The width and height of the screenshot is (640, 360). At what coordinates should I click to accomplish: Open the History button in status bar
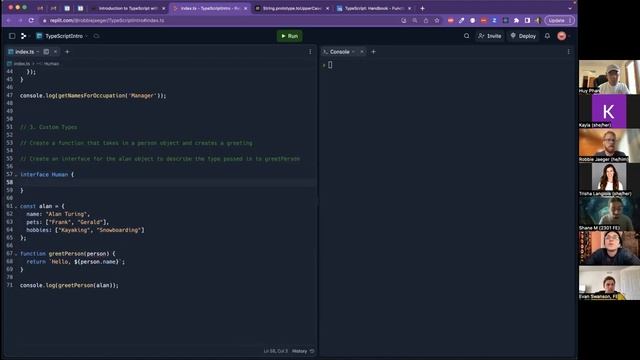(303, 351)
